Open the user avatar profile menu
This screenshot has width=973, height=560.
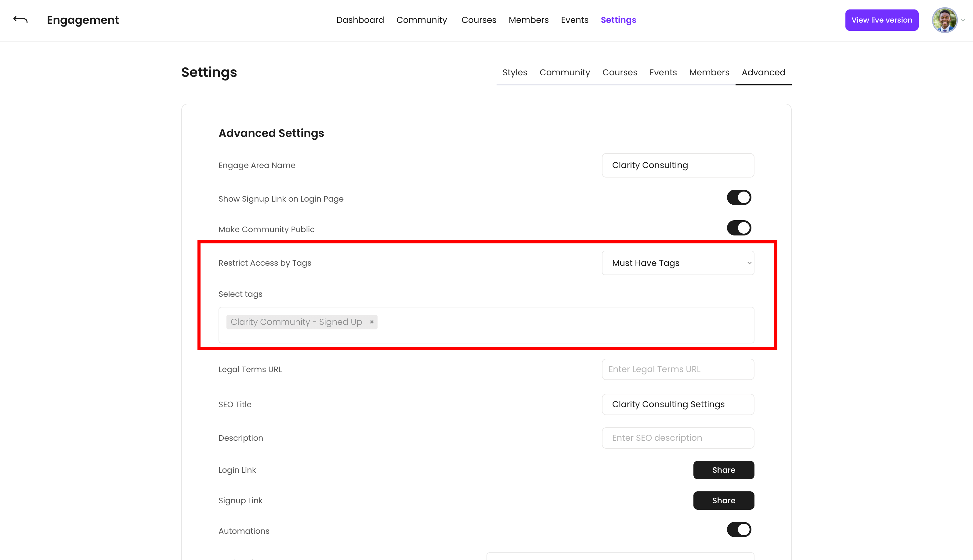coord(944,20)
